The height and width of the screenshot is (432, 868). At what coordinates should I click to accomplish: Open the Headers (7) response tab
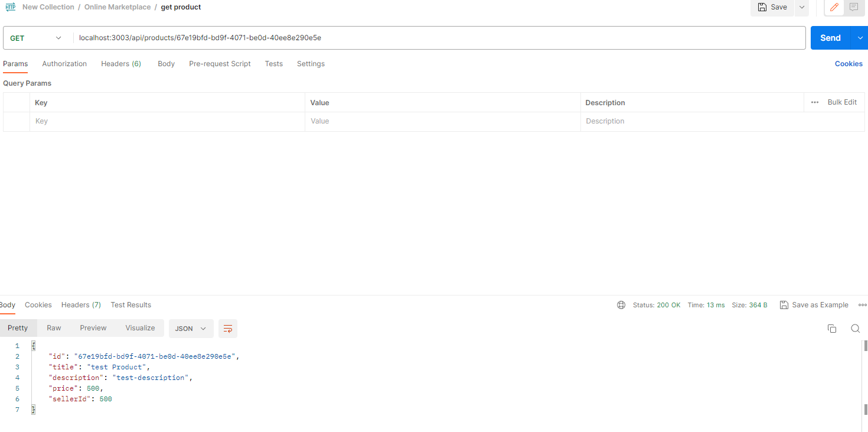point(80,305)
